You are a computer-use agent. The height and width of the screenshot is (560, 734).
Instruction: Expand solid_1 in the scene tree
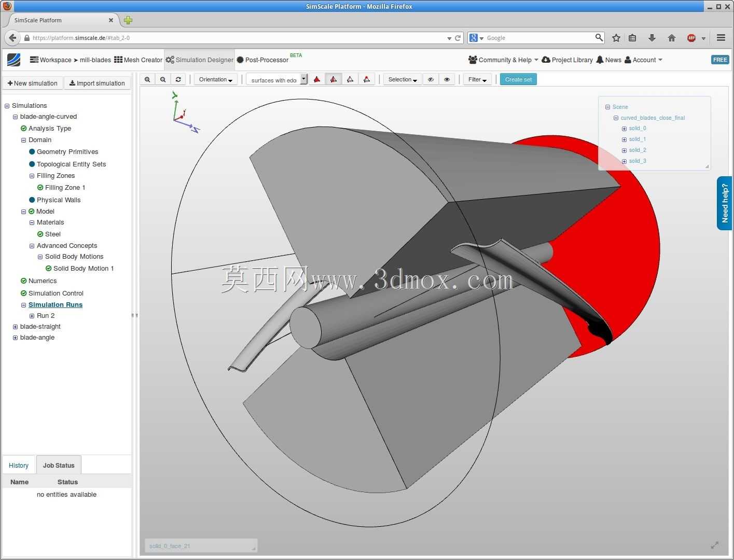tap(624, 139)
